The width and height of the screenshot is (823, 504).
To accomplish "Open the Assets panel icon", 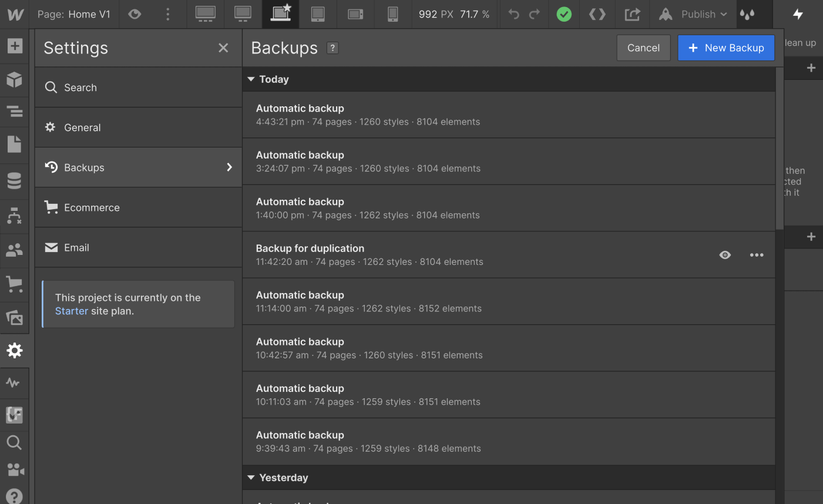I will 14,318.
